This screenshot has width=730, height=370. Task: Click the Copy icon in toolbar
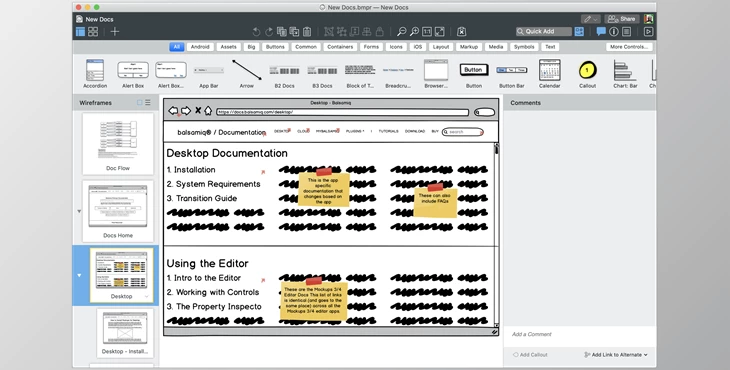coord(282,32)
